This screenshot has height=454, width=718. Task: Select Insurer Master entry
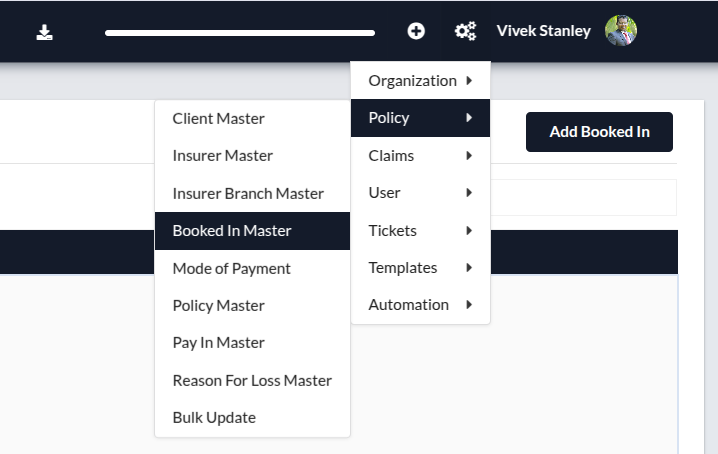252,156
